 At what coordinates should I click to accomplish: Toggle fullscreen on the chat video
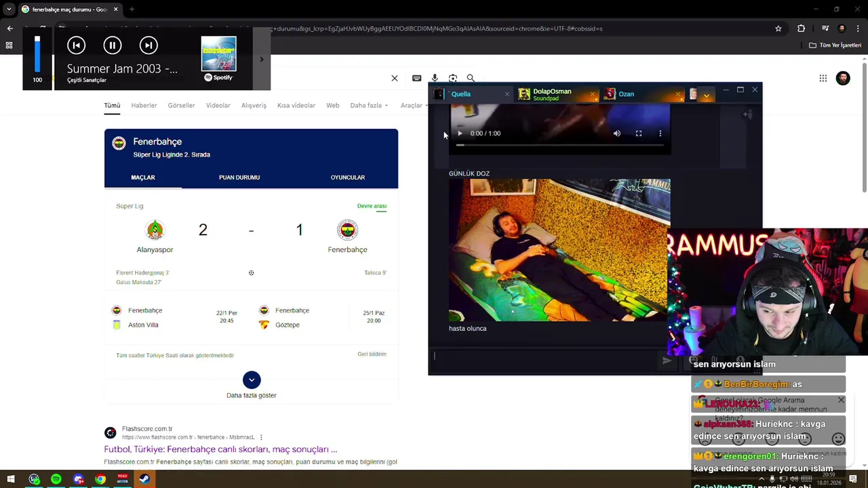pyautogui.click(x=639, y=134)
